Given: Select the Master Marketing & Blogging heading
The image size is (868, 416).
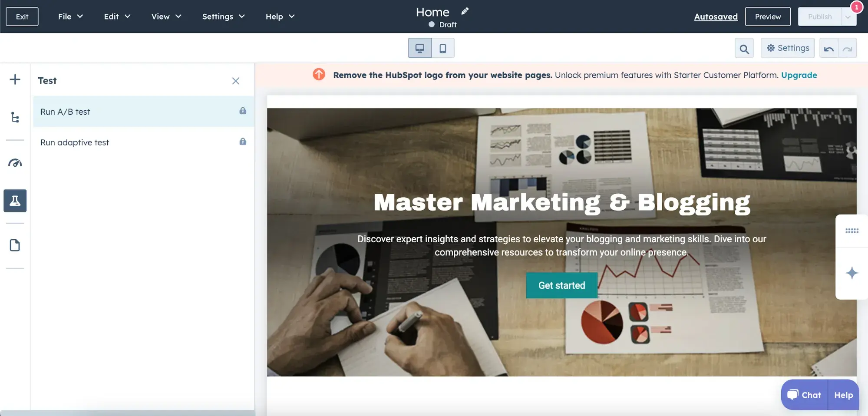Looking at the screenshot, I should tap(562, 202).
